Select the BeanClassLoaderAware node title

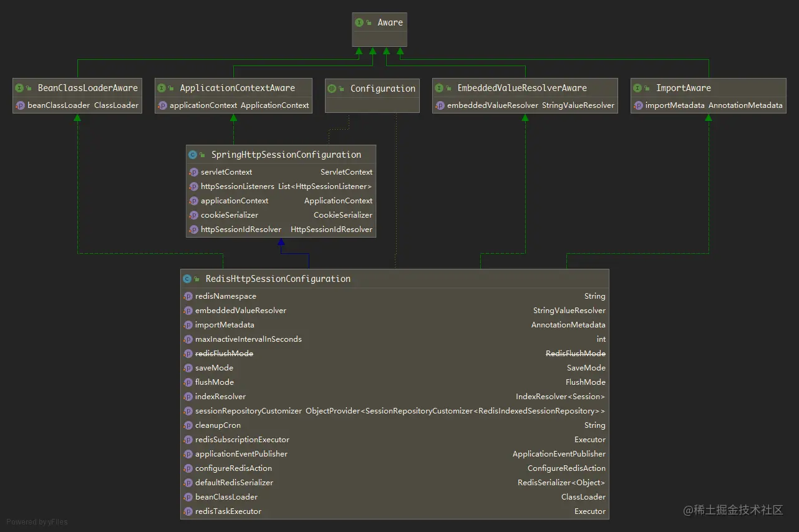88,88
